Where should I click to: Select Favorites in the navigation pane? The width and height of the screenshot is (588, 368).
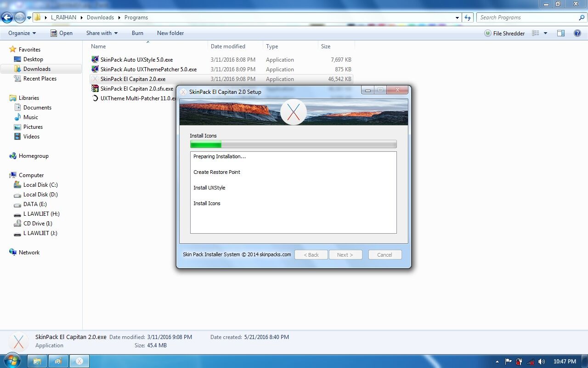[29, 50]
